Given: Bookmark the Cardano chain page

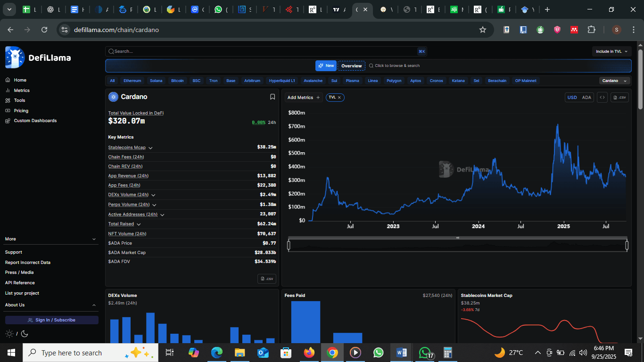Looking at the screenshot, I should (x=272, y=97).
